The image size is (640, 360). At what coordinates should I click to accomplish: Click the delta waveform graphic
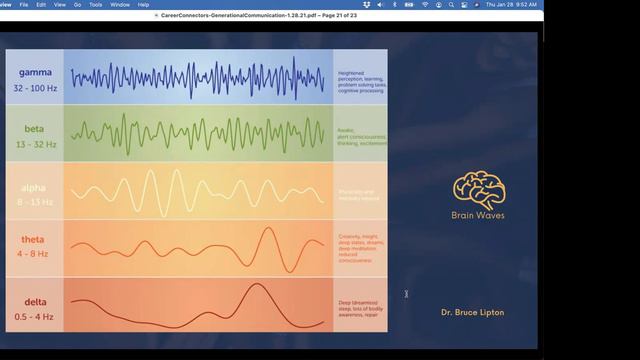198,305
